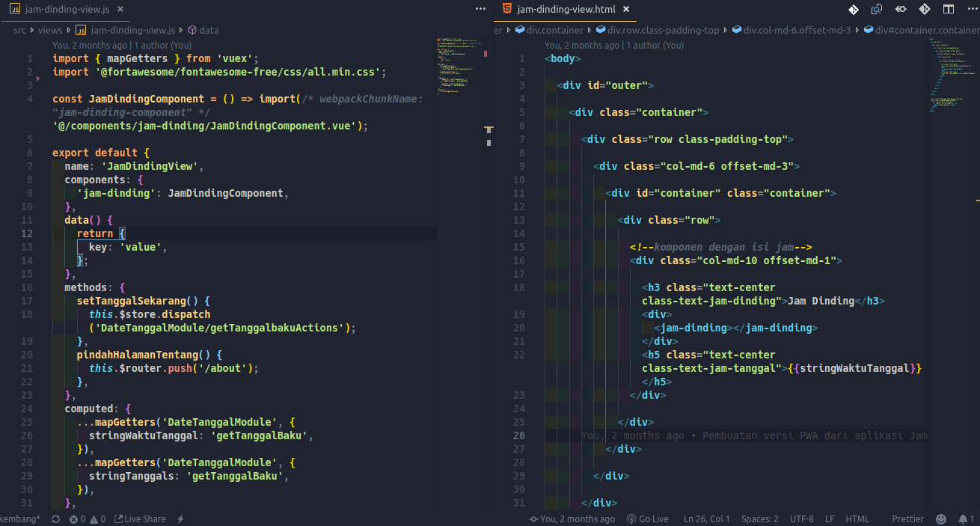This screenshot has width=980, height=526.
Task: Click the text 'JamDindingView' in the JS editor
Action: point(152,166)
